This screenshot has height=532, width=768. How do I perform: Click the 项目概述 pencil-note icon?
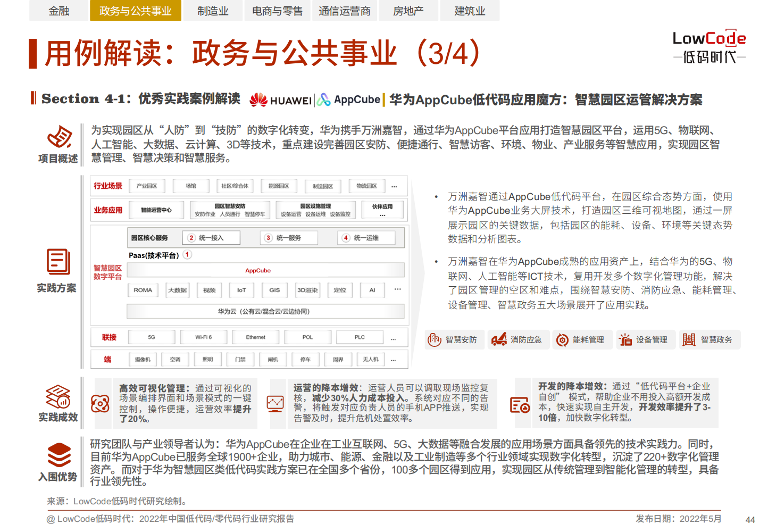tap(60, 137)
